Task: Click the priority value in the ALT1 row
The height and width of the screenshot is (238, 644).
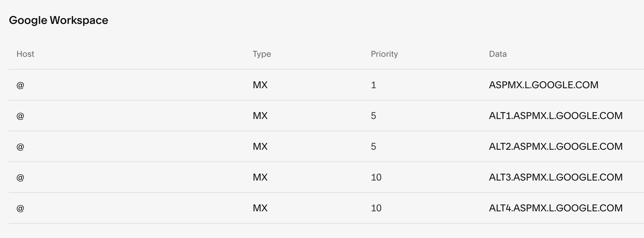Action: click(373, 116)
